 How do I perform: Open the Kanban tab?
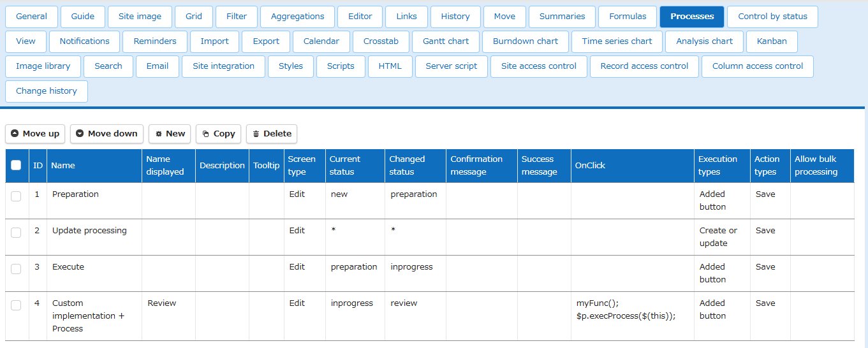[772, 41]
